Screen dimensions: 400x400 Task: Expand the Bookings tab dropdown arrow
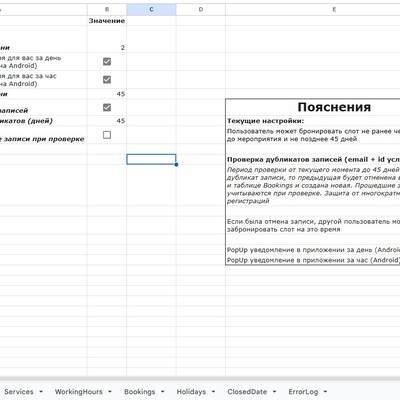163,392
